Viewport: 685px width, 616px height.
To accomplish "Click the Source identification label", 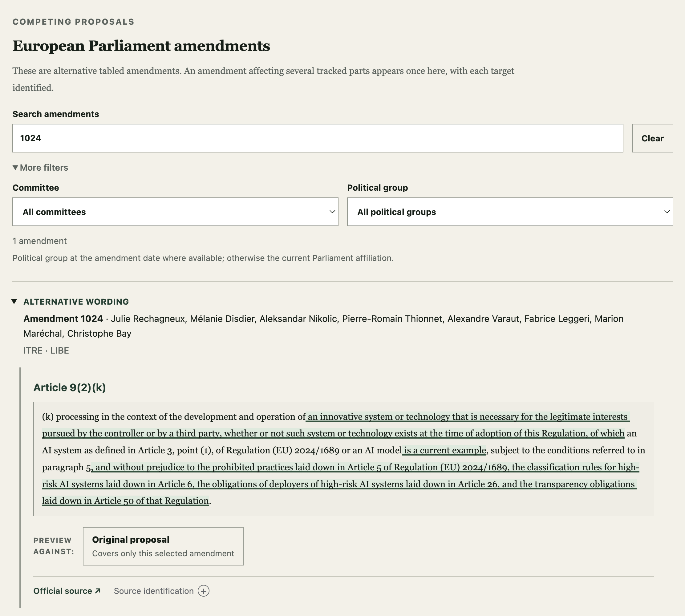I will pos(154,591).
